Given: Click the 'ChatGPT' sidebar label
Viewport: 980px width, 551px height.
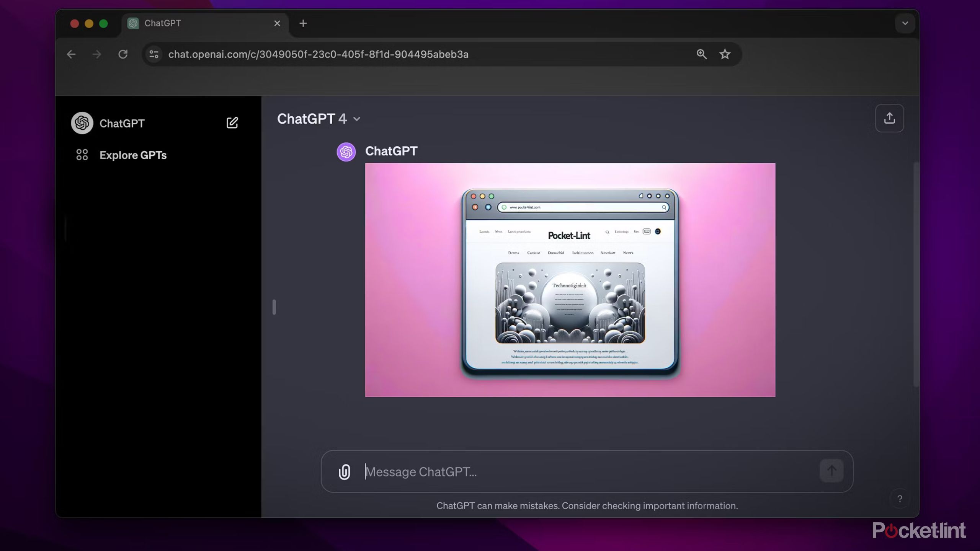Looking at the screenshot, I should click(x=122, y=123).
